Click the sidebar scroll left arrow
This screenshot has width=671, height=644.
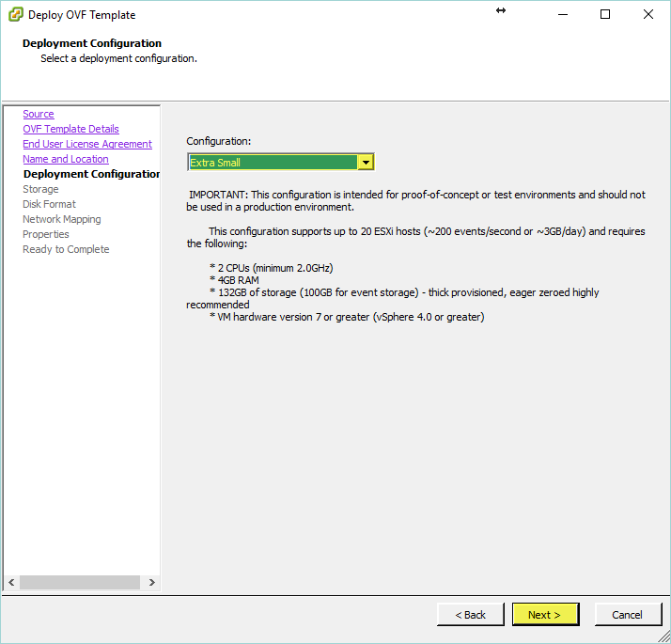11,583
